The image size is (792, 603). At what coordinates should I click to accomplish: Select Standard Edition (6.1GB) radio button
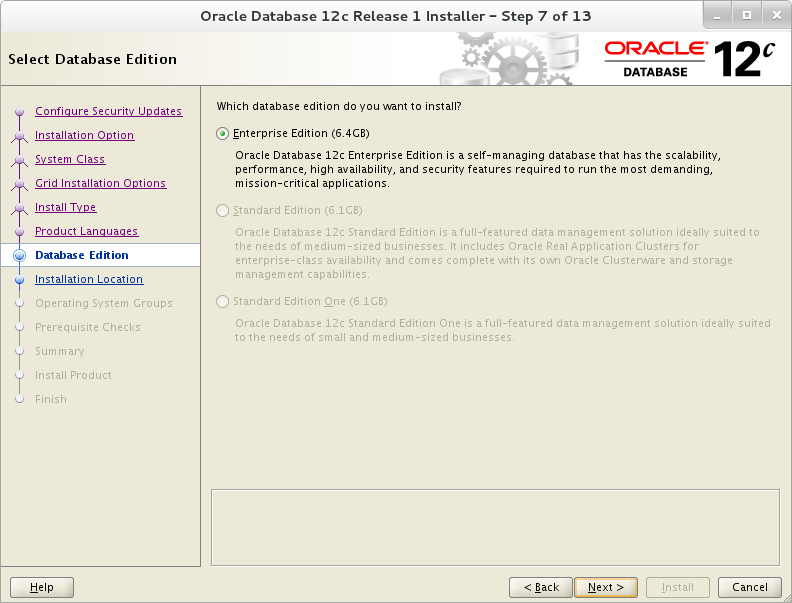point(222,210)
